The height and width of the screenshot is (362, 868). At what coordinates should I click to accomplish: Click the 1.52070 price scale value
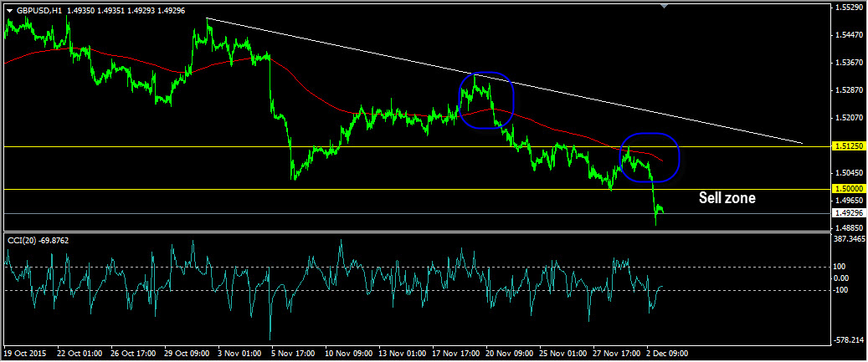[x=850, y=118]
